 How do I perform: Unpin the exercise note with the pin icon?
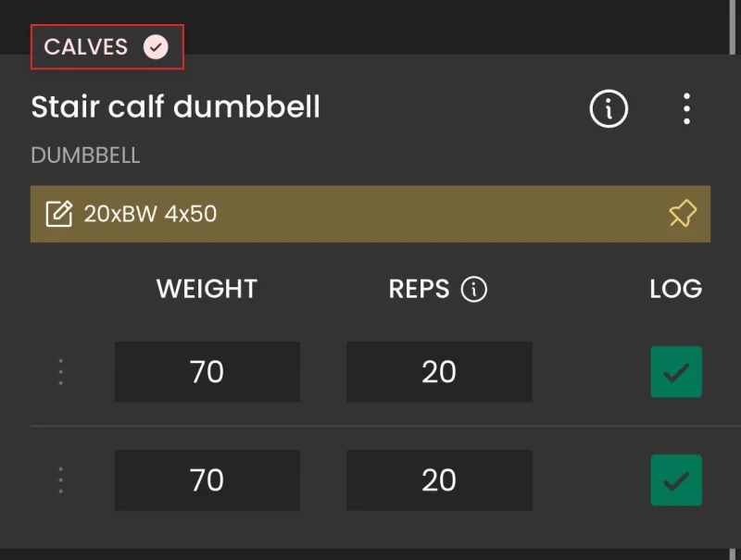click(683, 214)
